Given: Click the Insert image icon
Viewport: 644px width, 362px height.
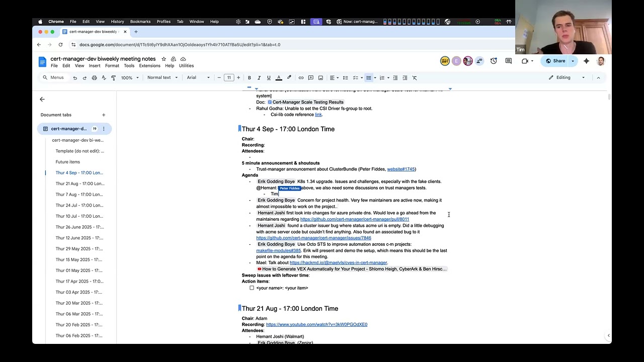Looking at the screenshot, I should (x=320, y=77).
